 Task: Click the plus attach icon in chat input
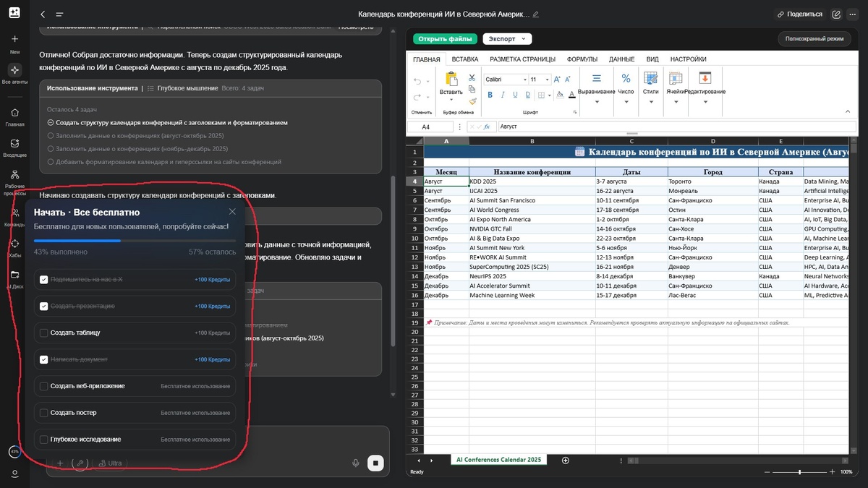pos(60,463)
